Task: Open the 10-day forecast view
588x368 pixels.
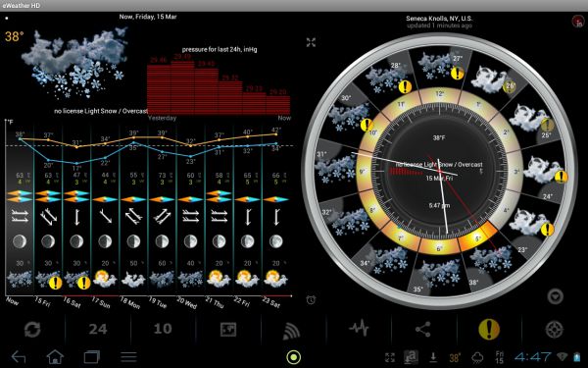Action: [x=163, y=329]
